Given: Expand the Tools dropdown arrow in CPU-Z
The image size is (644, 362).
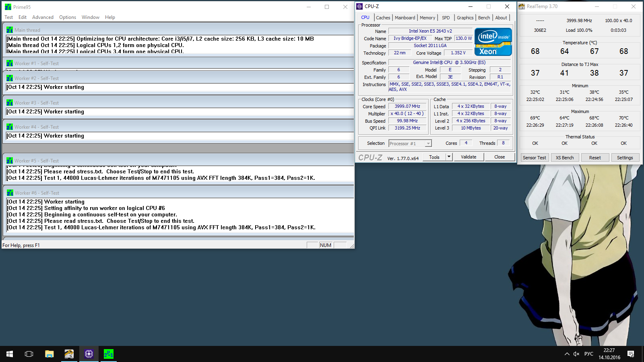Looking at the screenshot, I should 449,157.
